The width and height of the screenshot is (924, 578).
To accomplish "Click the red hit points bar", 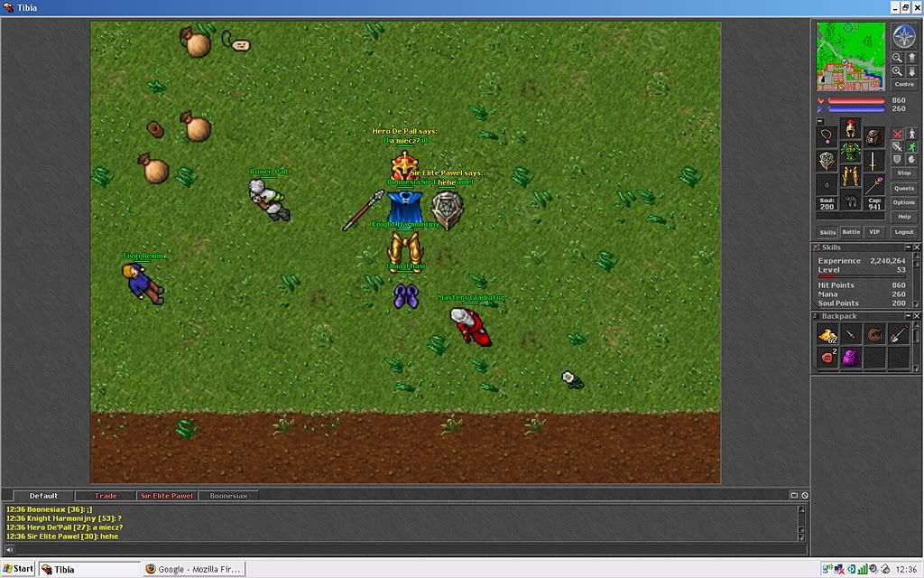I will pyautogui.click(x=856, y=101).
